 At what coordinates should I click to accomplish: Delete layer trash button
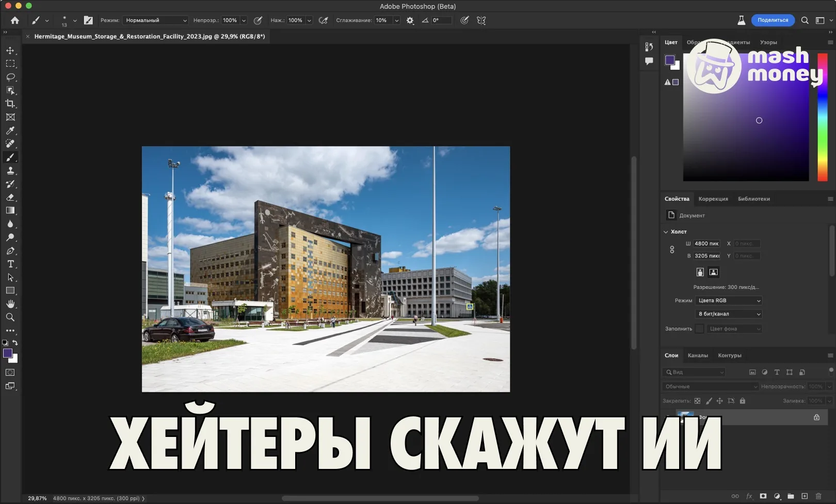click(818, 496)
